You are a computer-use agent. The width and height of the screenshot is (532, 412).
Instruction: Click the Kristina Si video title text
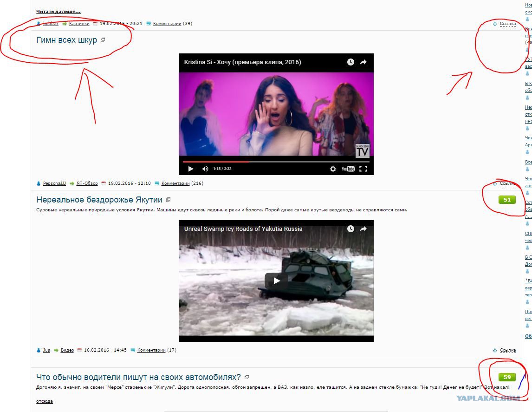point(243,62)
